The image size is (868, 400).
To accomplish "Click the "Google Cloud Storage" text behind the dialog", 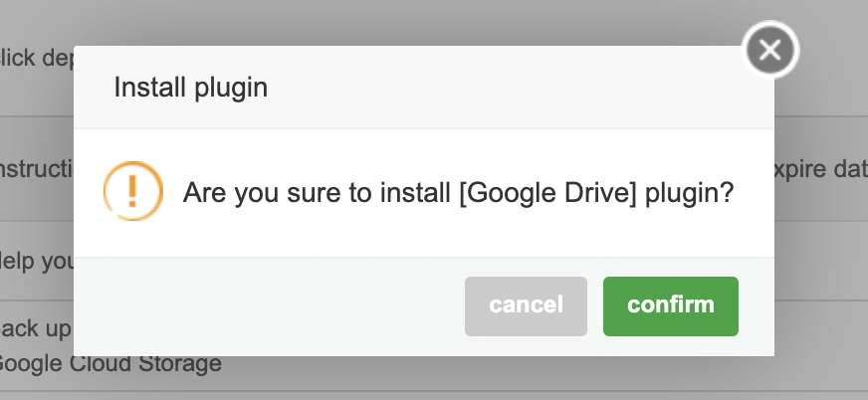I will (x=109, y=364).
